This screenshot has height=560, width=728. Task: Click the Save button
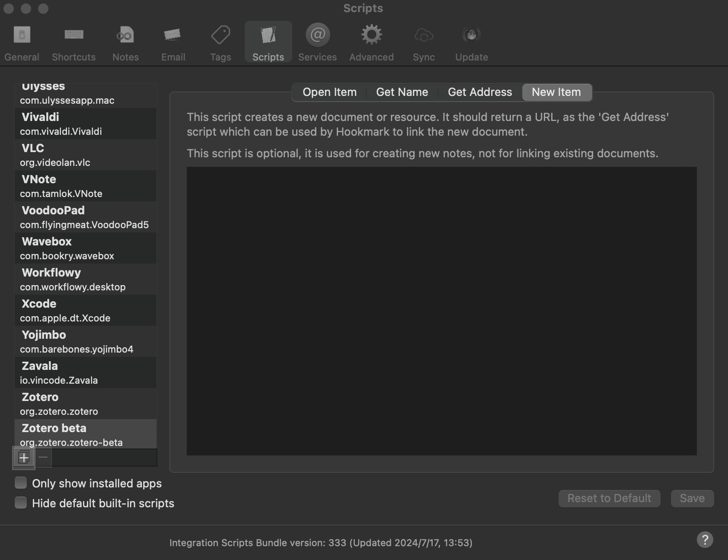click(x=692, y=498)
